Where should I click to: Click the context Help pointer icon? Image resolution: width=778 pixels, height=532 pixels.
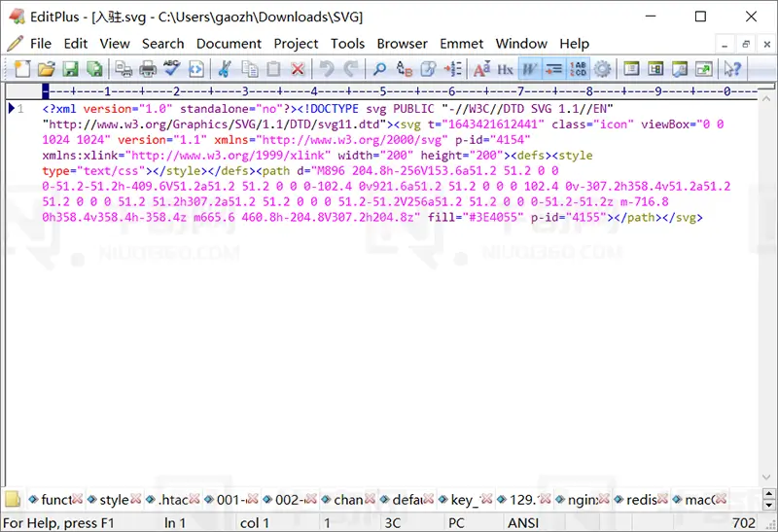[x=732, y=68]
